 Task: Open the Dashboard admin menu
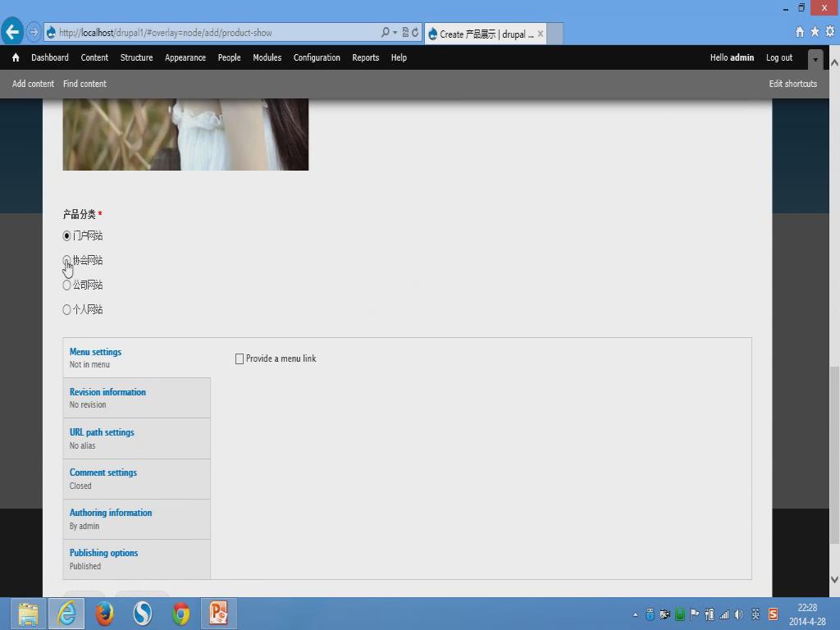(50, 57)
